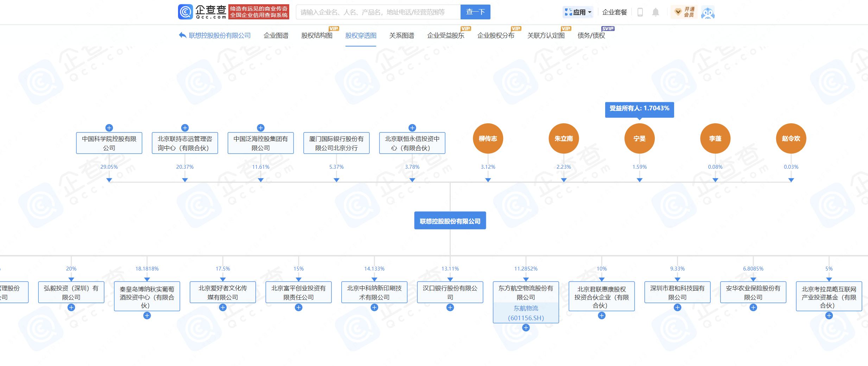This screenshot has height=366, width=868.
Task: Select the 北京联持志远管理咨询中心 node
Action: [x=185, y=143]
